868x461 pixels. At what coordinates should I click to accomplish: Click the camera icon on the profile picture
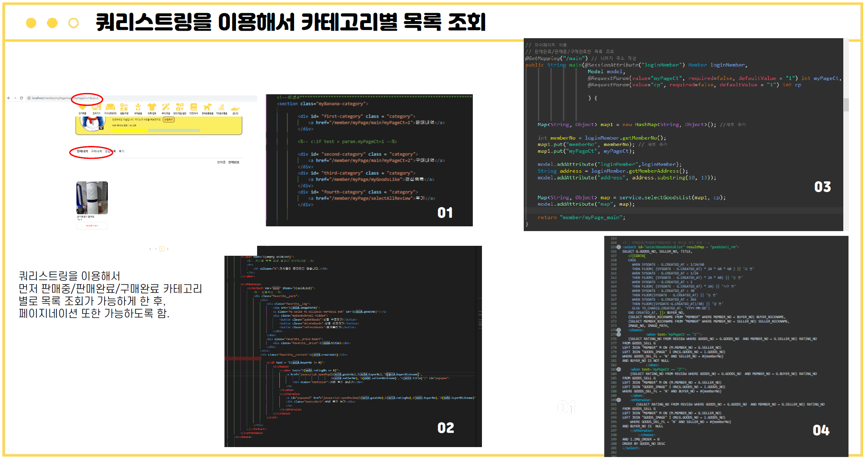[x=101, y=128]
